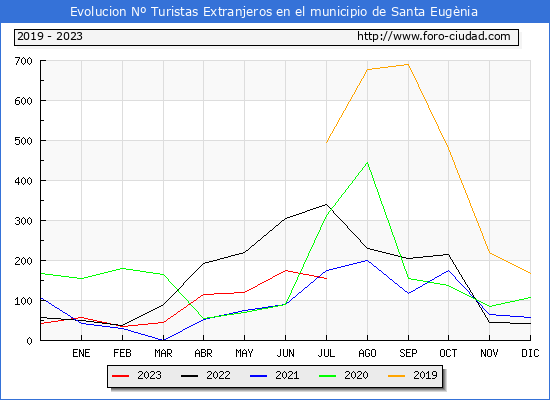
Task: Click the '400' y-axis value
Action: (x=24, y=181)
